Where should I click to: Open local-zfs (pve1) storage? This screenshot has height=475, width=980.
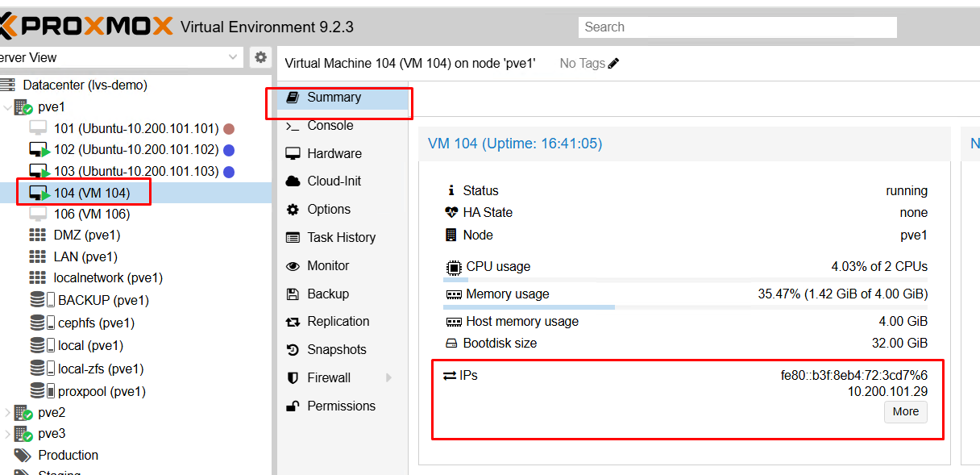(x=101, y=369)
